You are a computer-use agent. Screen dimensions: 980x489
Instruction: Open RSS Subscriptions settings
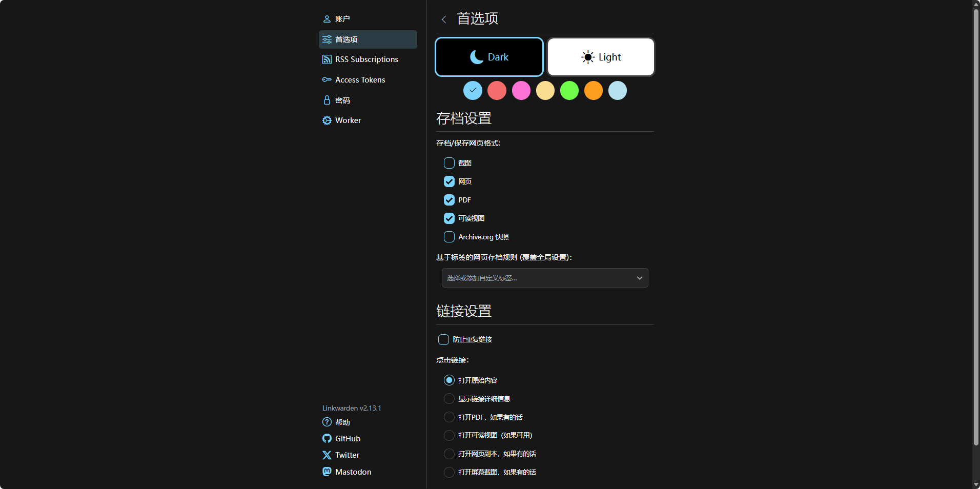[368, 59]
